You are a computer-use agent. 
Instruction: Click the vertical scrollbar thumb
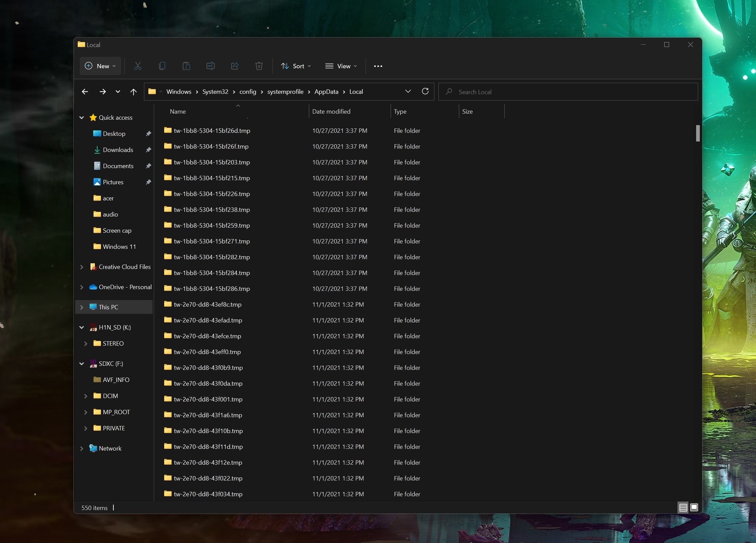(x=697, y=133)
